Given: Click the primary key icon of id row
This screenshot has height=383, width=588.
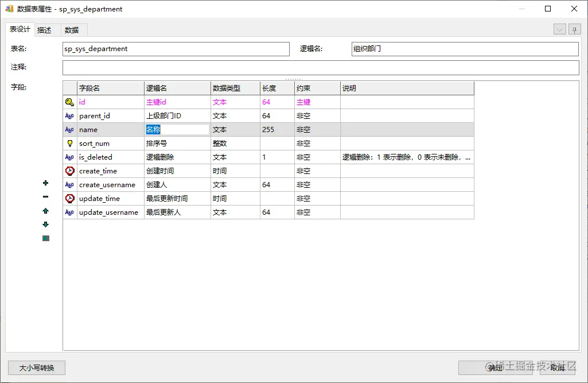Looking at the screenshot, I should tap(70, 102).
